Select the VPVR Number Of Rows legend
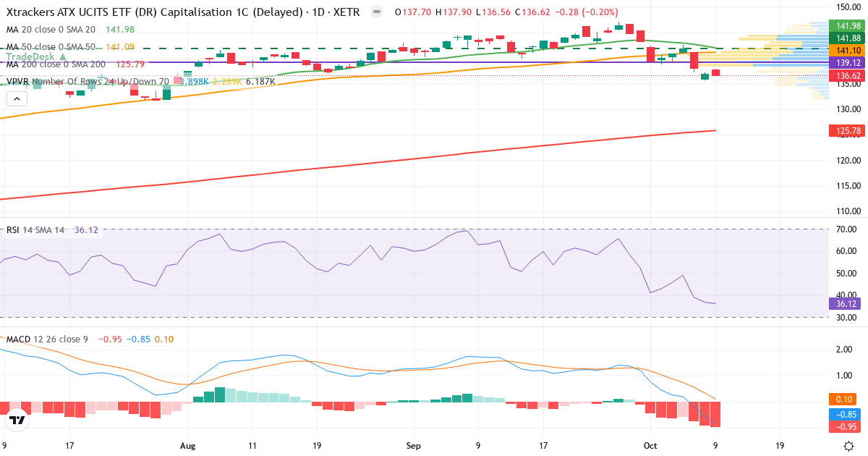 click(x=88, y=82)
